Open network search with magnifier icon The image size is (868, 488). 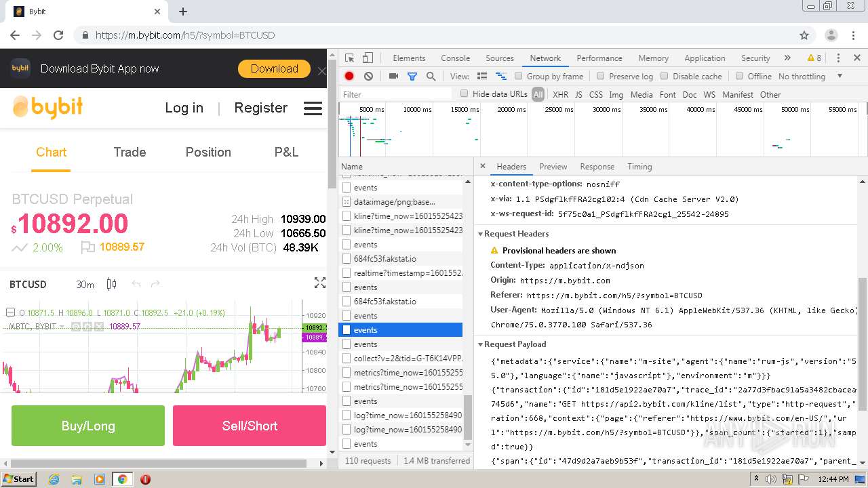pyautogui.click(x=431, y=77)
